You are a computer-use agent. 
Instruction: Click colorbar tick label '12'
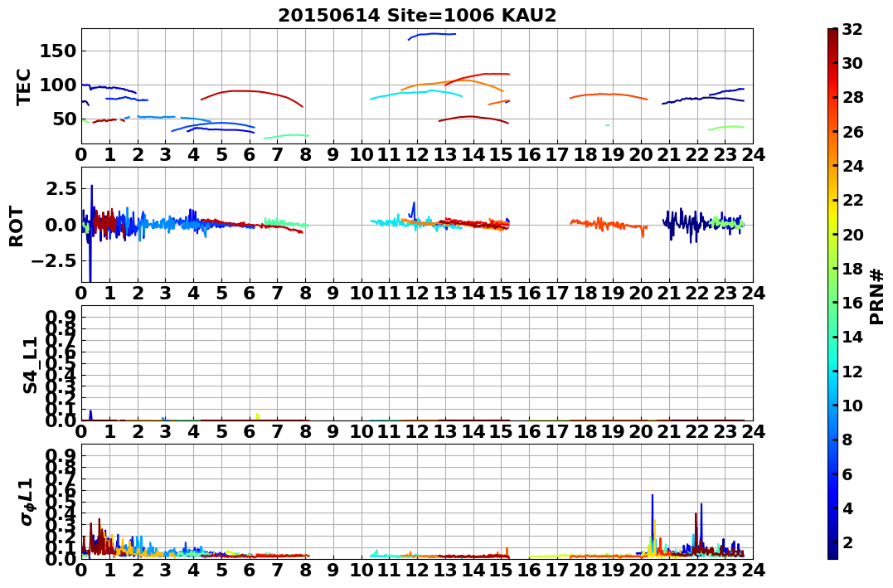coord(852,371)
